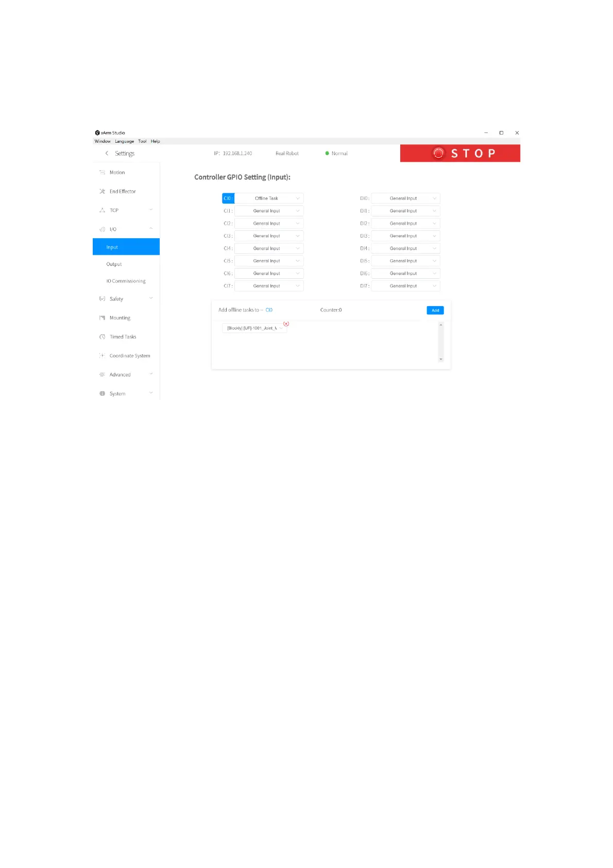Screen dimensions: 613x868
Task: Open CI1 General Input dropdown
Action: point(269,211)
